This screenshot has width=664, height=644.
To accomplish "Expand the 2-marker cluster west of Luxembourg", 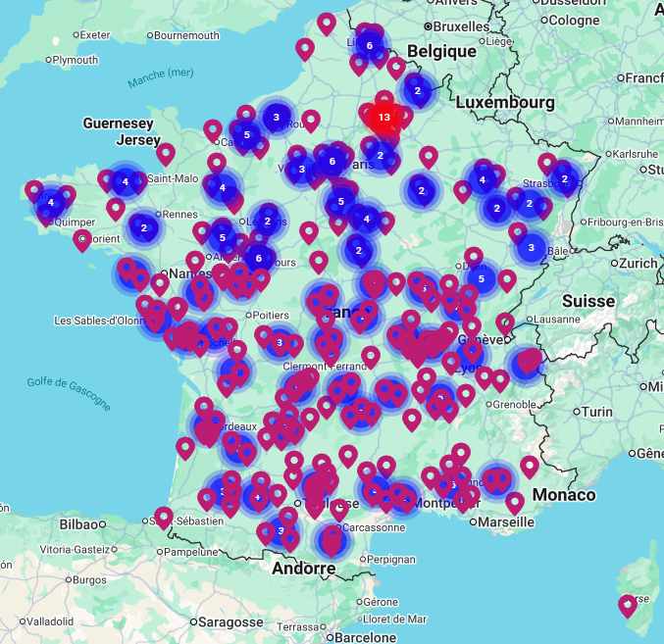I will click(418, 90).
